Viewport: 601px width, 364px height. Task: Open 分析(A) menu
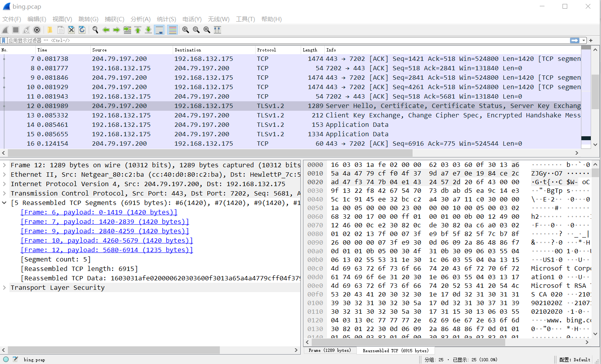[x=141, y=19]
